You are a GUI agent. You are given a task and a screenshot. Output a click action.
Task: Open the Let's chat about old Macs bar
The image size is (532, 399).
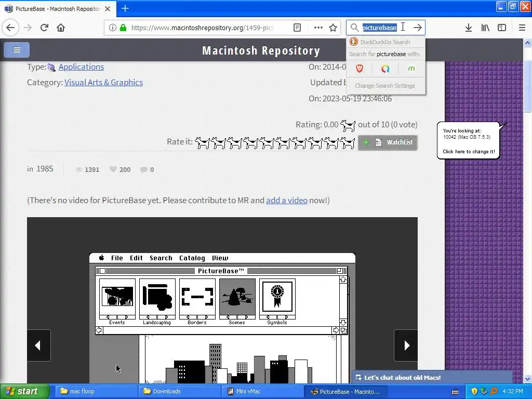[432, 377]
